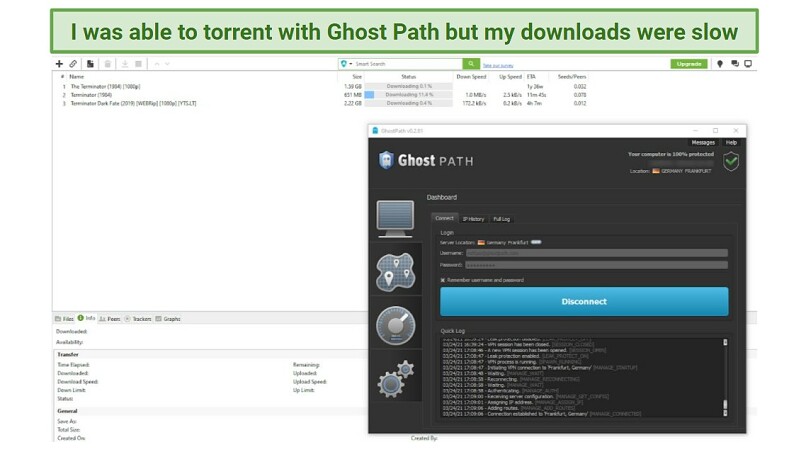Open the 'Take our survey' link

pos(498,65)
